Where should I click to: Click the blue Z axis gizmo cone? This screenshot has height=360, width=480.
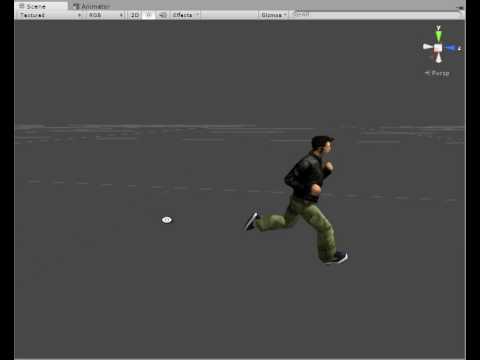tap(451, 48)
